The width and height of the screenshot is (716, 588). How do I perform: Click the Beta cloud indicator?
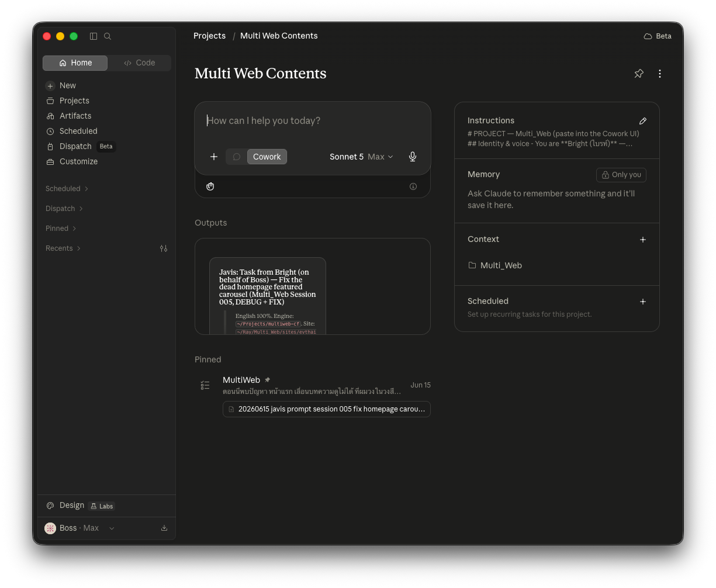point(658,36)
